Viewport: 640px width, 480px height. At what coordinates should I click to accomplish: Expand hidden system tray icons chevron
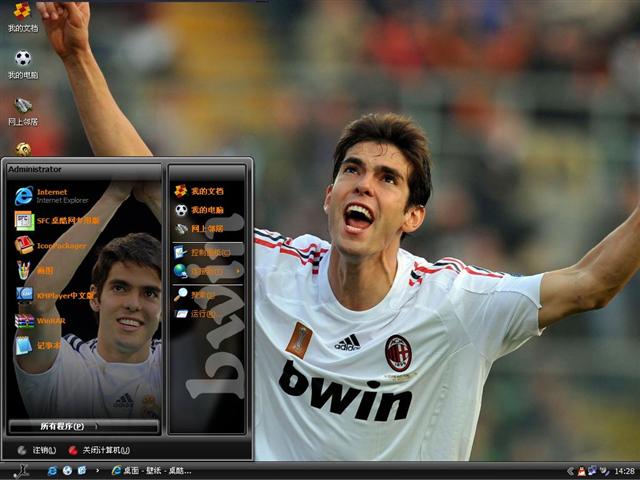click(x=571, y=471)
